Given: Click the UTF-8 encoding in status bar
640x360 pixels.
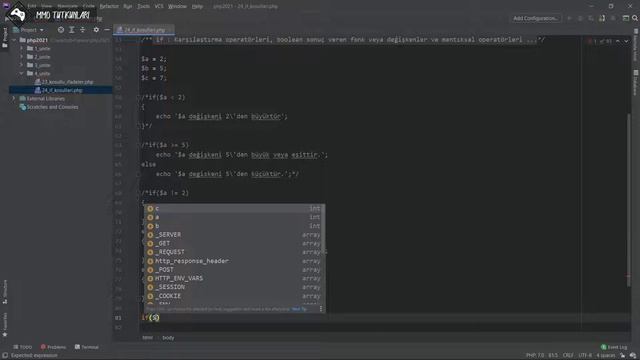Looking at the screenshot, I should coord(584,356).
